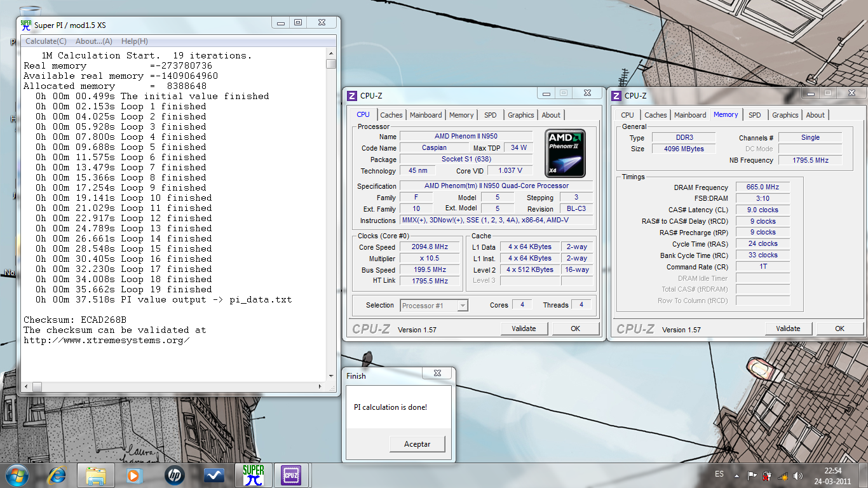
Task: Open Graphics tab in left CPU-Z window
Action: click(x=521, y=115)
